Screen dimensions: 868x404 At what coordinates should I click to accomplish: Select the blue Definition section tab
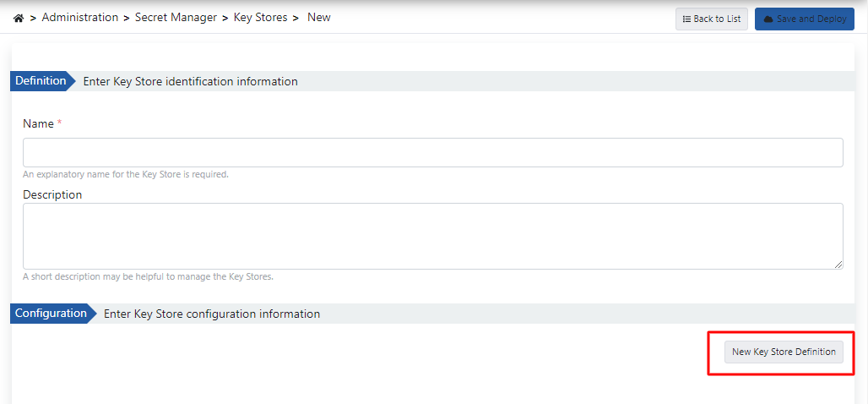(41, 81)
